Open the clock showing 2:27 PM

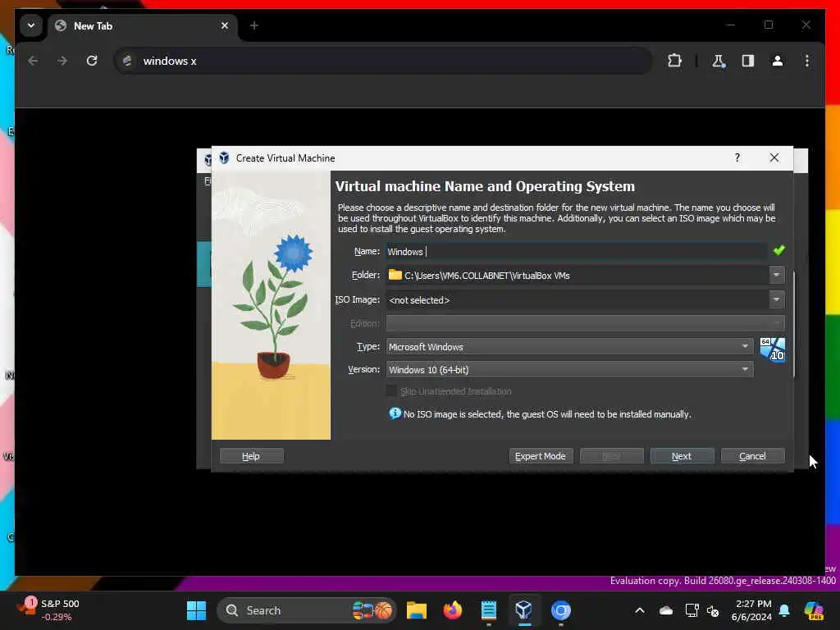tap(751, 610)
